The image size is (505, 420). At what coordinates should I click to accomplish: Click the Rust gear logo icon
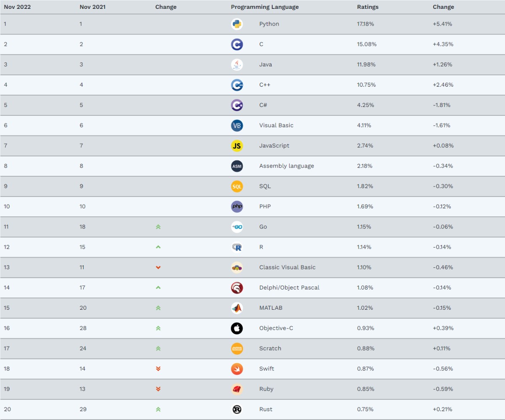point(237,409)
